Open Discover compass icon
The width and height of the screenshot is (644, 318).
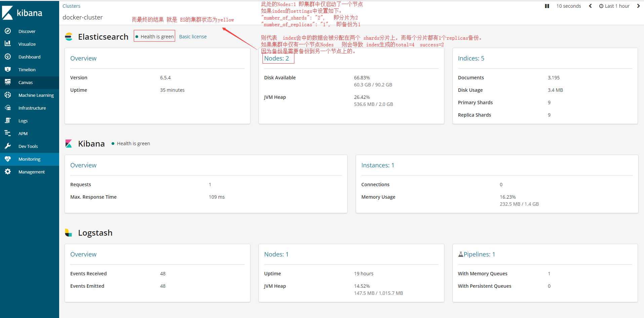click(8, 31)
